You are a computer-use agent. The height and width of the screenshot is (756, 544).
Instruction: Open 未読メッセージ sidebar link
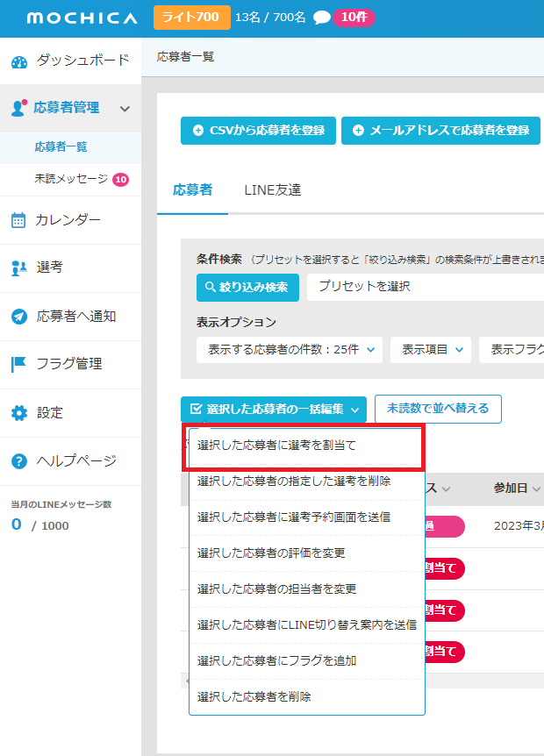tap(71, 179)
